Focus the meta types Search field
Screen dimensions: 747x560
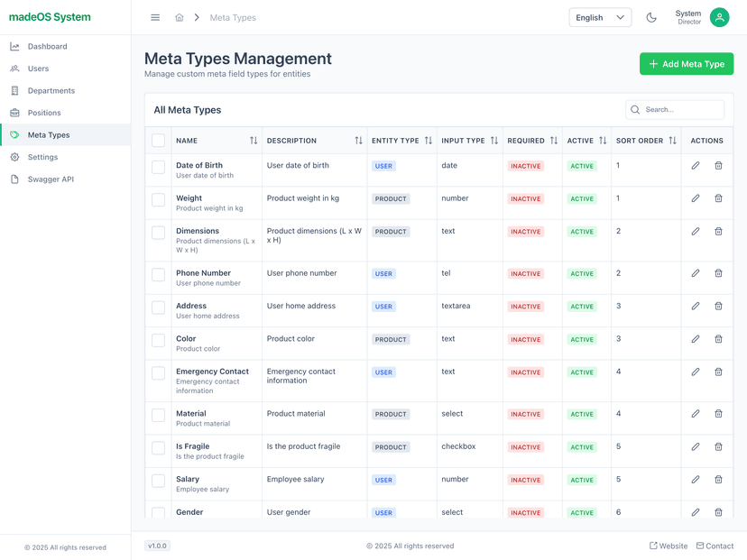[x=675, y=109]
